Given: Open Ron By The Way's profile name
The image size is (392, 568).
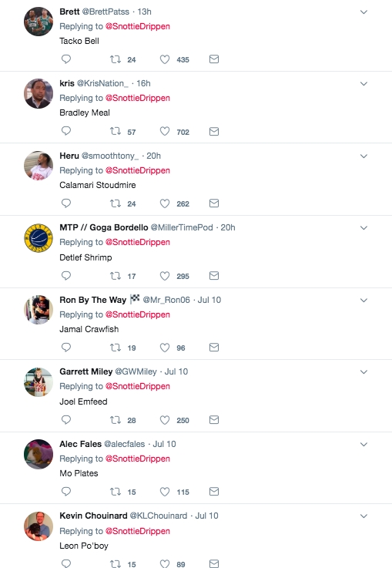Looking at the screenshot, I should [93, 300].
